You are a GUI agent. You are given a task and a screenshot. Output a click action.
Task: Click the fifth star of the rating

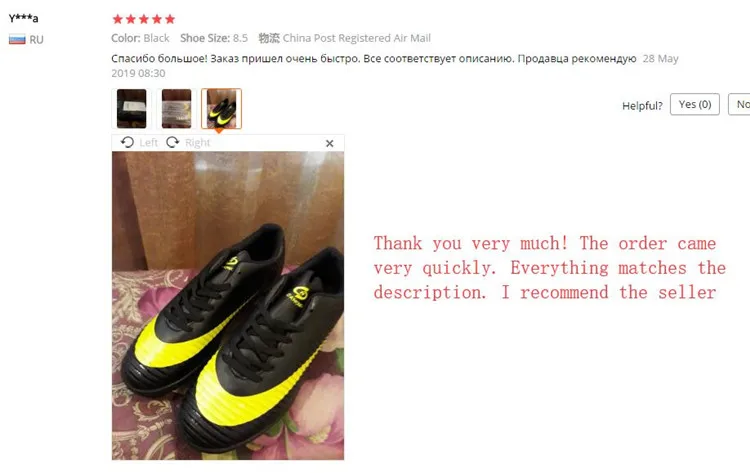coord(170,19)
